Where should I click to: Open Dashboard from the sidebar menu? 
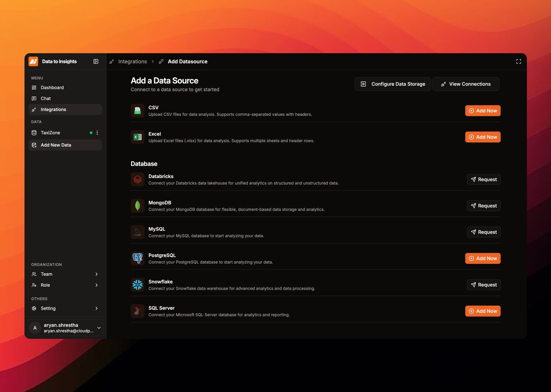[65, 87]
